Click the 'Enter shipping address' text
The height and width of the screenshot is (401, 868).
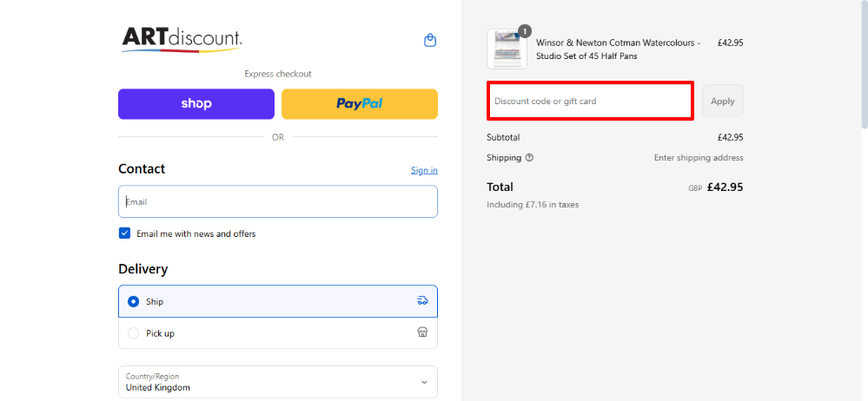pyautogui.click(x=699, y=158)
